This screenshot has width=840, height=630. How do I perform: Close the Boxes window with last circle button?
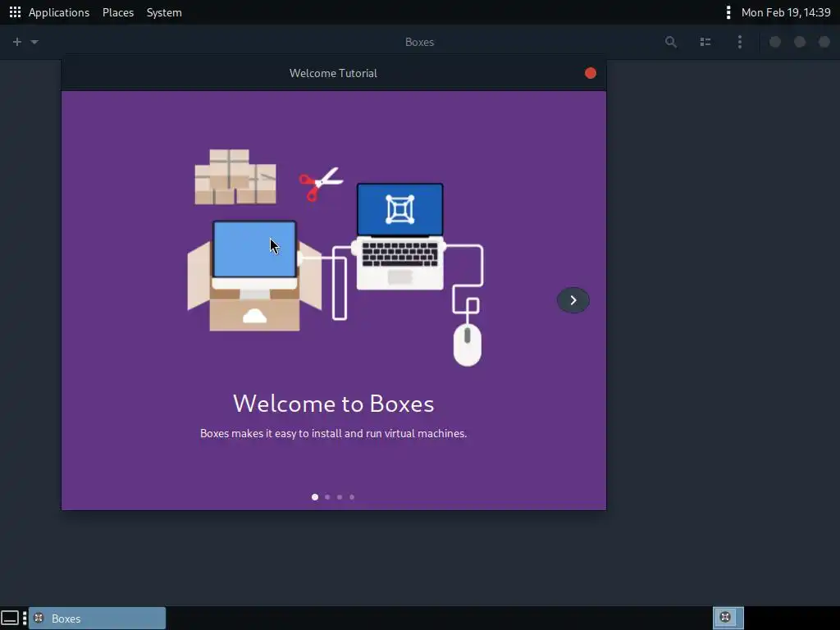tap(824, 42)
